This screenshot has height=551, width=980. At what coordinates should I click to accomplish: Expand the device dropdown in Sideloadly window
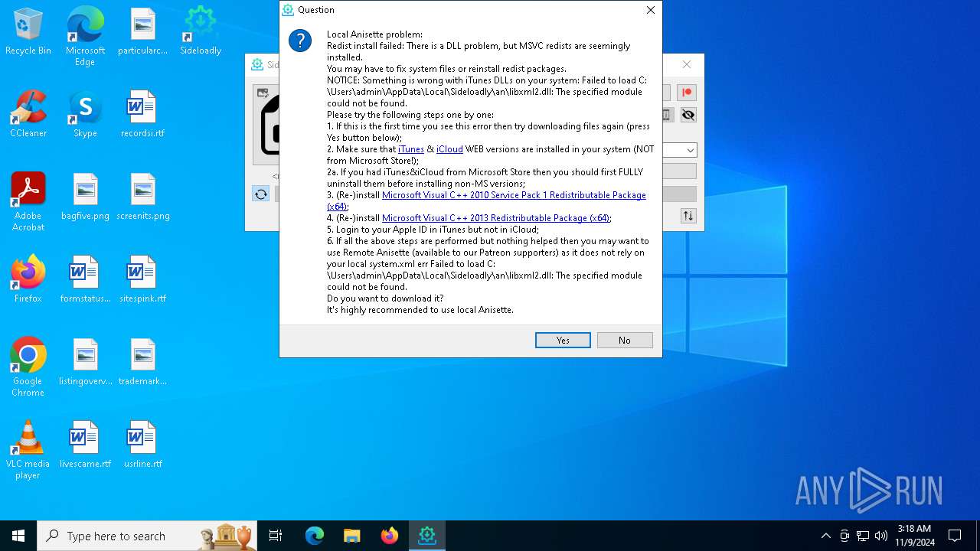click(x=690, y=151)
